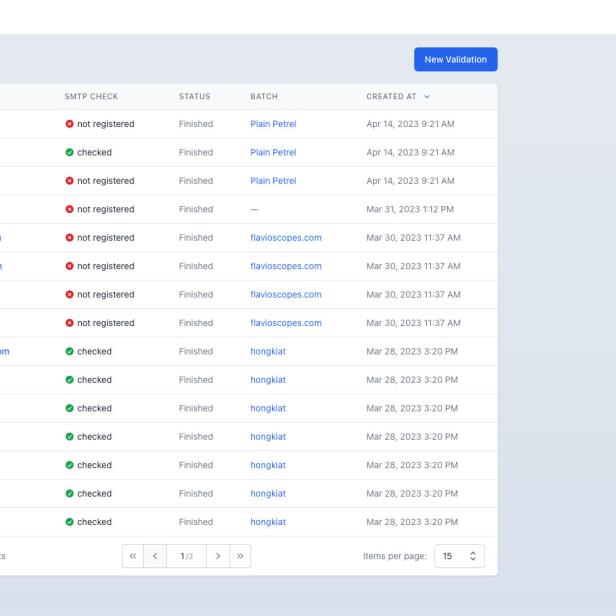Image resolution: width=616 pixels, height=616 pixels.
Task: Select 'not registered' text in Mar 31 row
Action: (106, 209)
